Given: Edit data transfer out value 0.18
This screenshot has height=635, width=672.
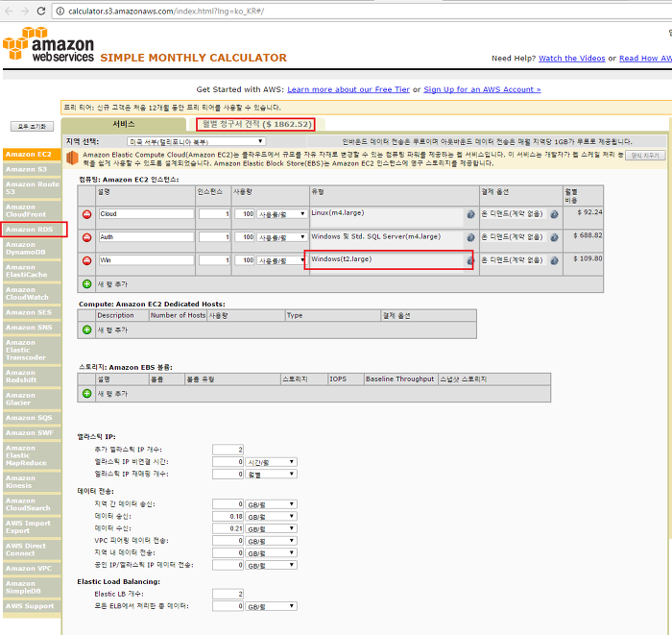Looking at the screenshot, I should click(x=228, y=517).
